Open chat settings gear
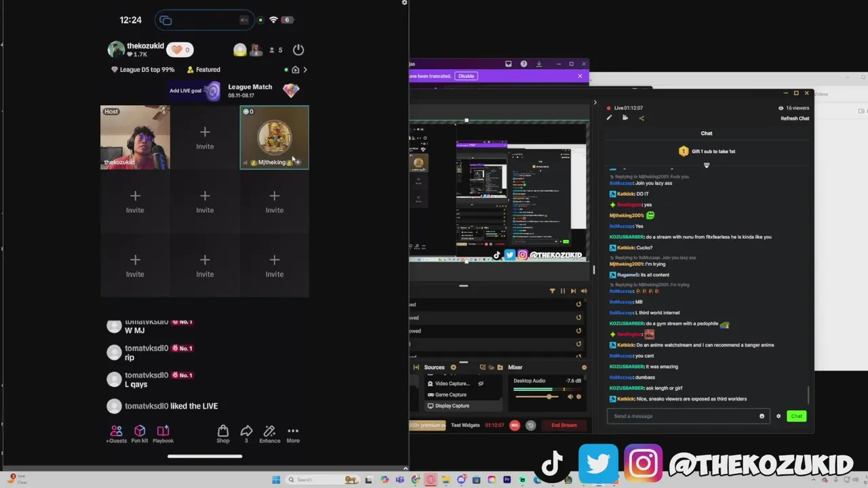Screen dimensions: 868x488 [x=778, y=416]
